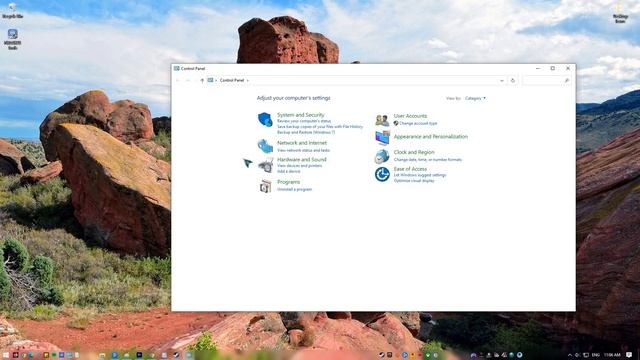Click the Network and Internet globe icon
The image size is (640, 360).
[265, 146]
